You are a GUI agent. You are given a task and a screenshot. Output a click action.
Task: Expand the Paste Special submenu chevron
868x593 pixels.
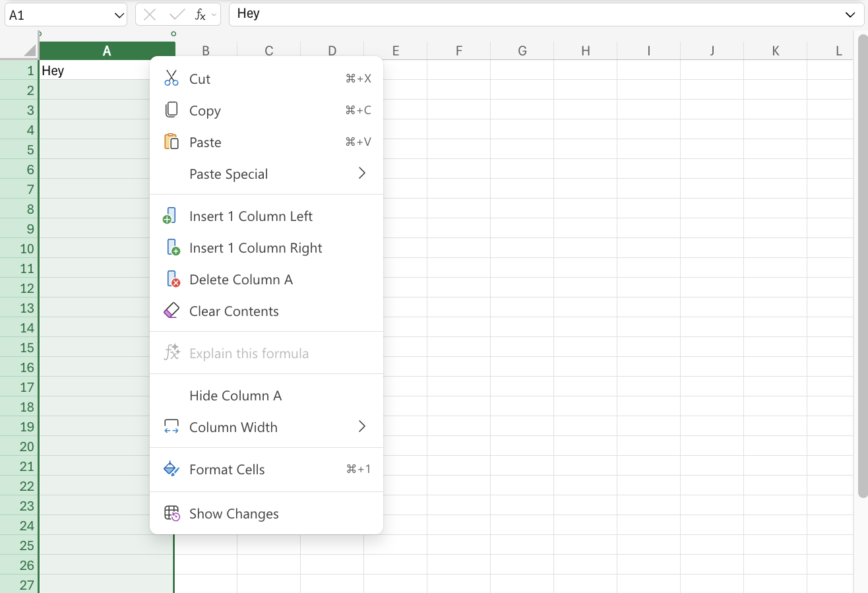coord(361,173)
